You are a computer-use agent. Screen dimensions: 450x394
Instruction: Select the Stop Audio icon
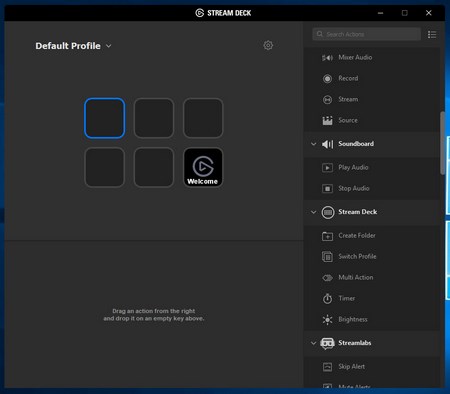click(327, 189)
